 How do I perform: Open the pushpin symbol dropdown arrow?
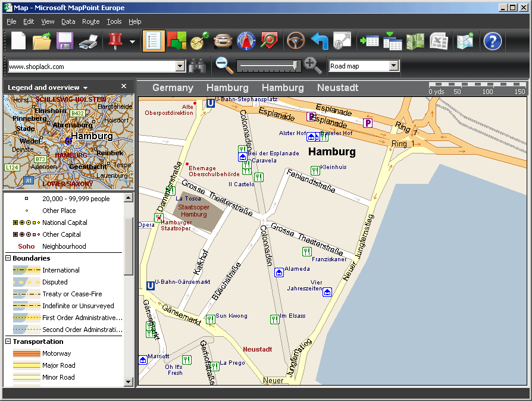(x=132, y=42)
